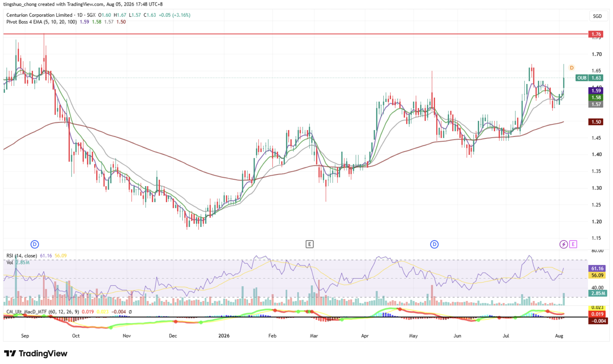The image size is (613, 364).
Task: Click the Sep label on the time axis
Action: click(25, 336)
